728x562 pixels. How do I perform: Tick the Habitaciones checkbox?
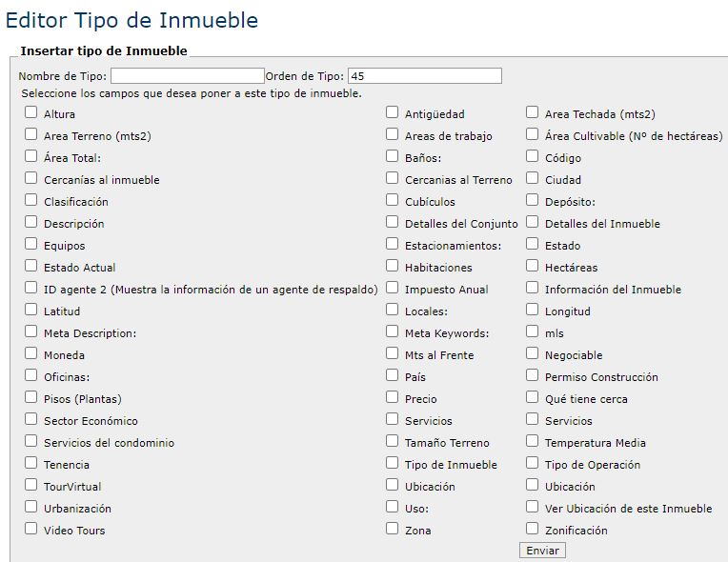pyautogui.click(x=393, y=267)
